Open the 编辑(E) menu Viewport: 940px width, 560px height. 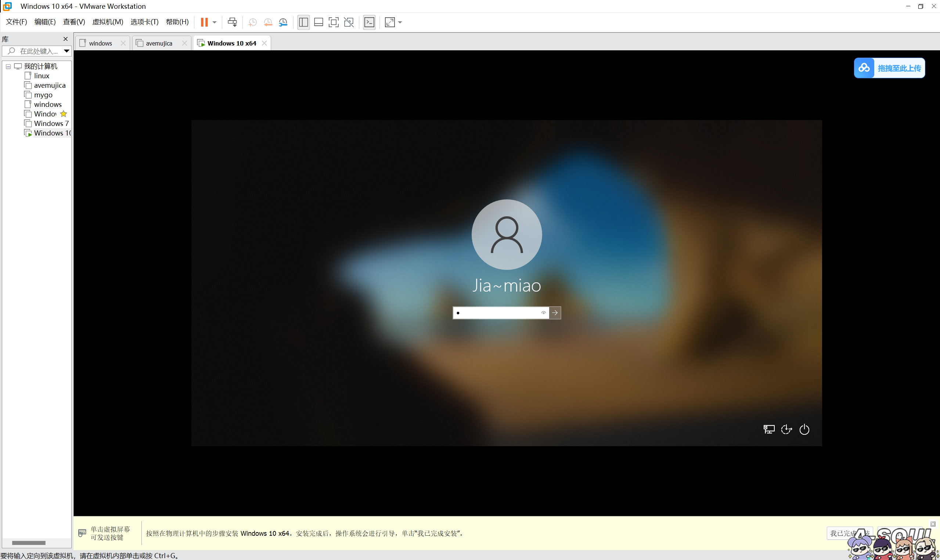tap(45, 22)
